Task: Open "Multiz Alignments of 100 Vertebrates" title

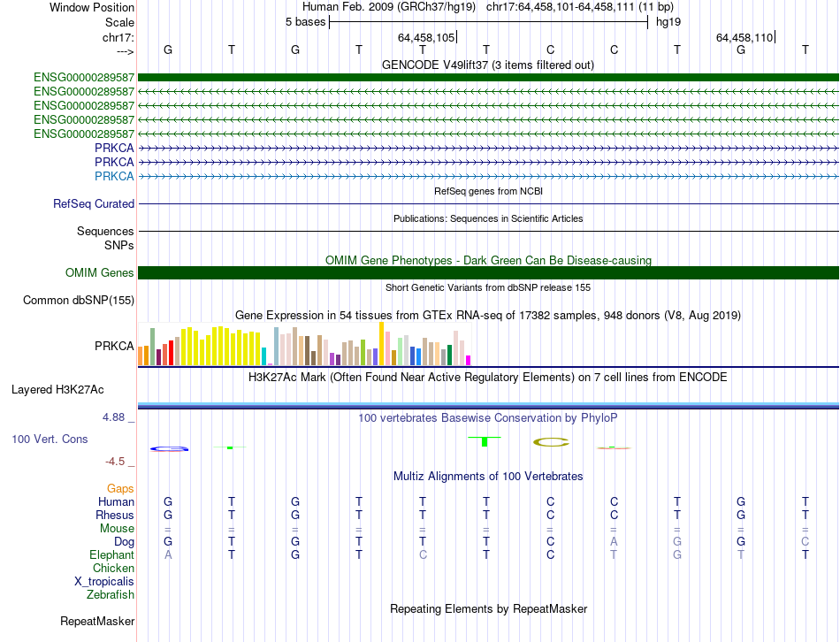Action: (x=488, y=476)
